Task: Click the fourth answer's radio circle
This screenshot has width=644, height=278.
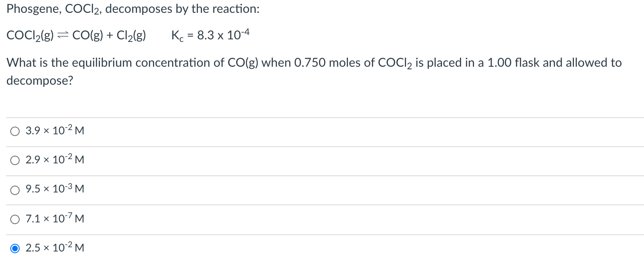Action: pos(15,219)
